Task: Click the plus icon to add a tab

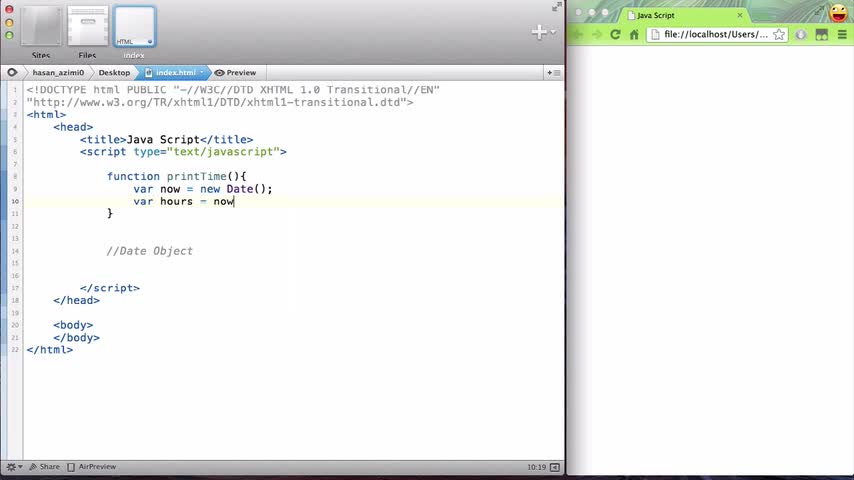Action: click(539, 32)
